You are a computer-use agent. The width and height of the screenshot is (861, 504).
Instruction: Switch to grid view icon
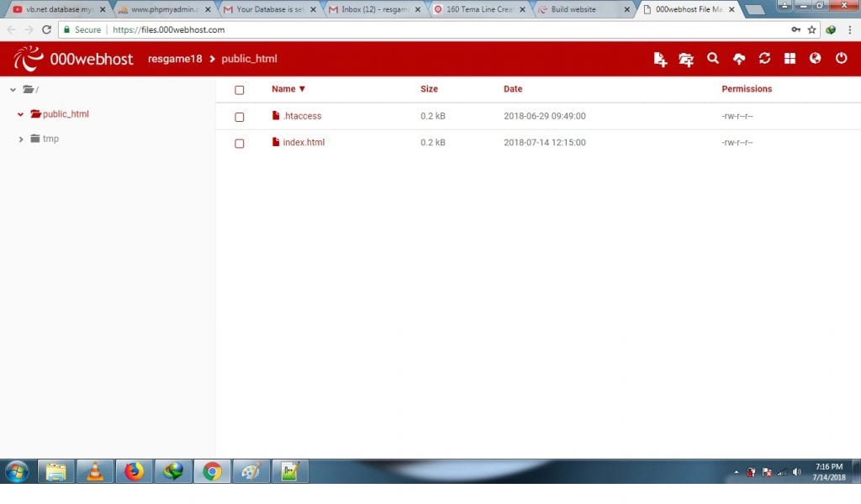tap(790, 58)
